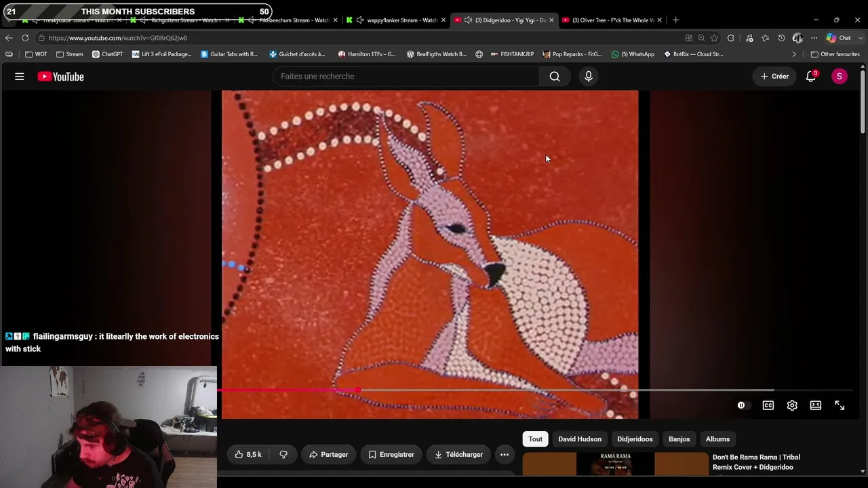Open the Hamilton ETFs bookmark
Screen dimensions: 868x488
(367, 54)
